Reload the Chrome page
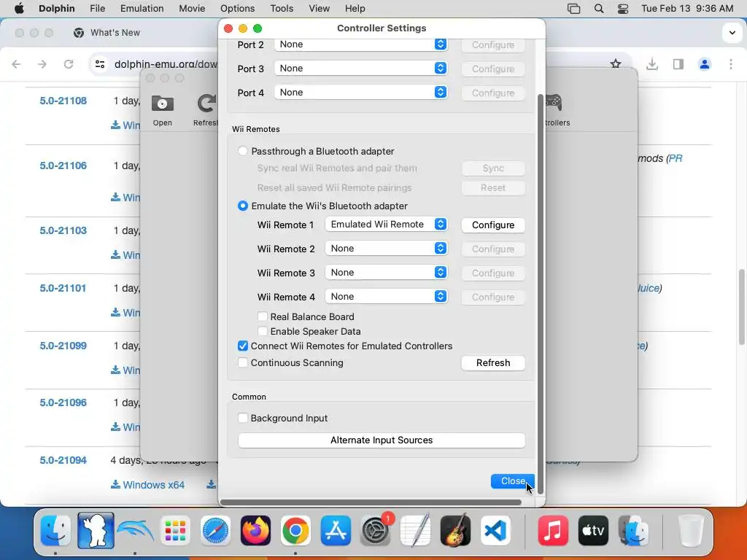 point(69,64)
